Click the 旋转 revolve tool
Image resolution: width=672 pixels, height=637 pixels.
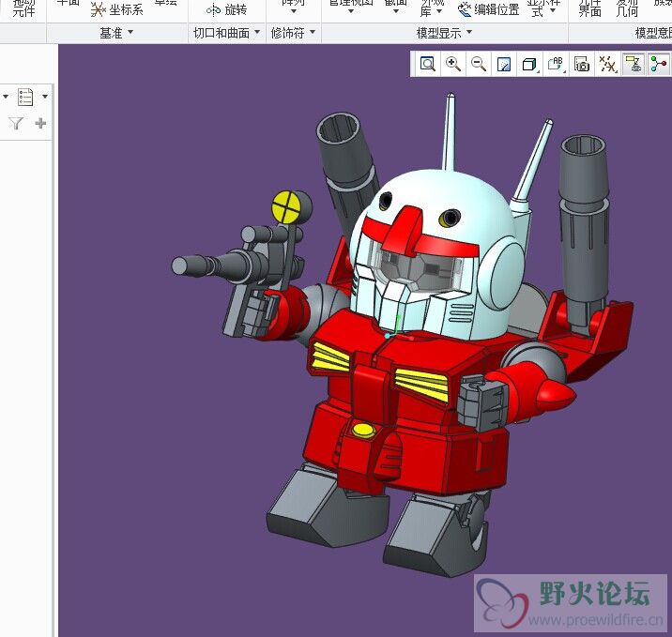[226, 10]
